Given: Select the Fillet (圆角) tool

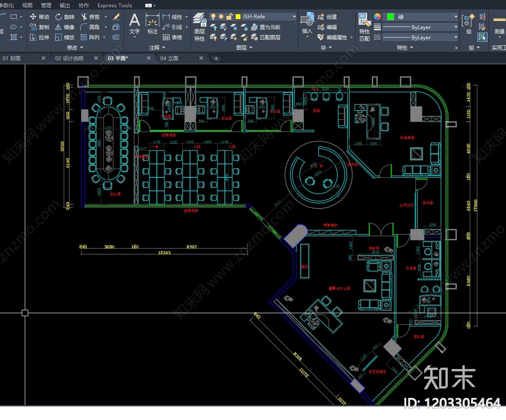Looking at the screenshot, I should click(90, 27).
